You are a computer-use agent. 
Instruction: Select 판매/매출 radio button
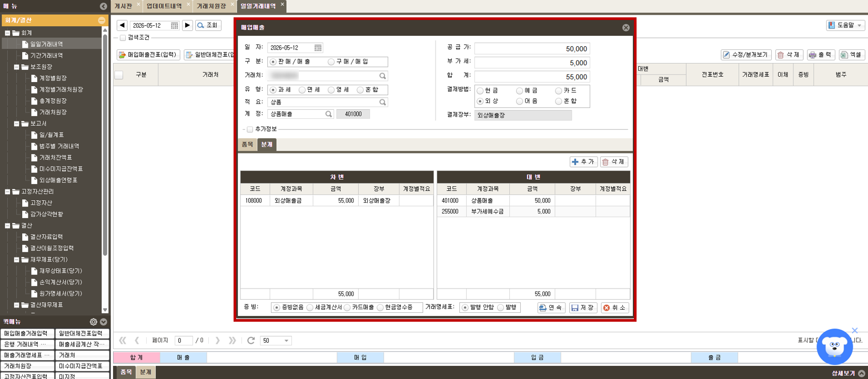click(x=273, y=62)
